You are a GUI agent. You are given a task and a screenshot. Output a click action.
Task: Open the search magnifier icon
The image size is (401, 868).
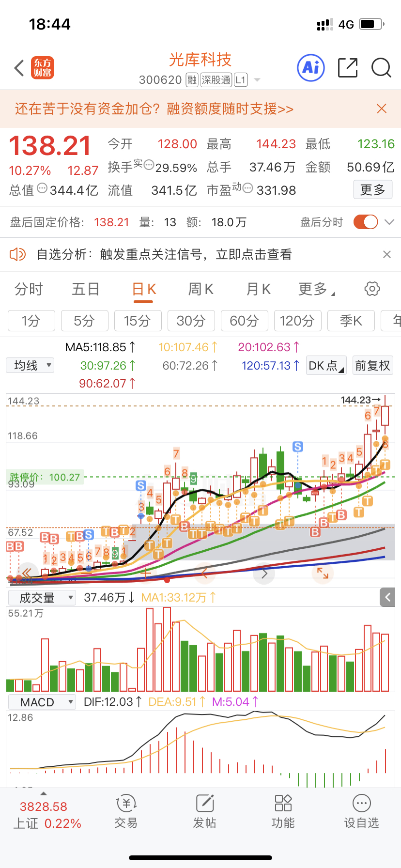point(381,68)
